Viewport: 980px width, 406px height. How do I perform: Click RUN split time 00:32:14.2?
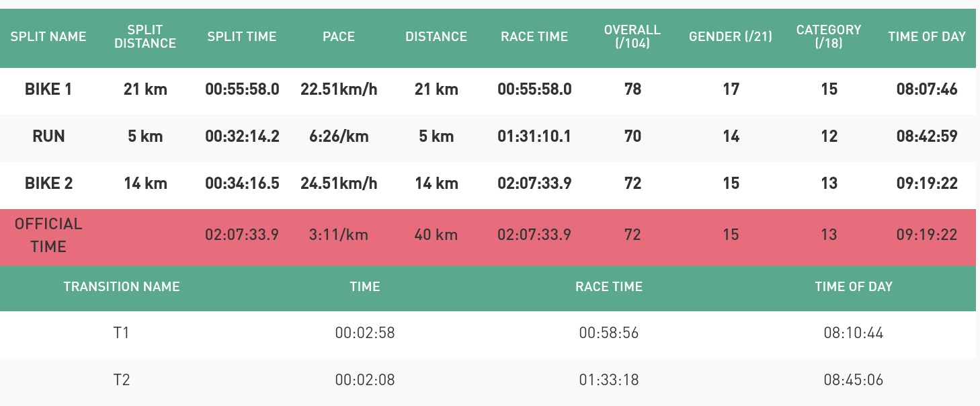242,136
